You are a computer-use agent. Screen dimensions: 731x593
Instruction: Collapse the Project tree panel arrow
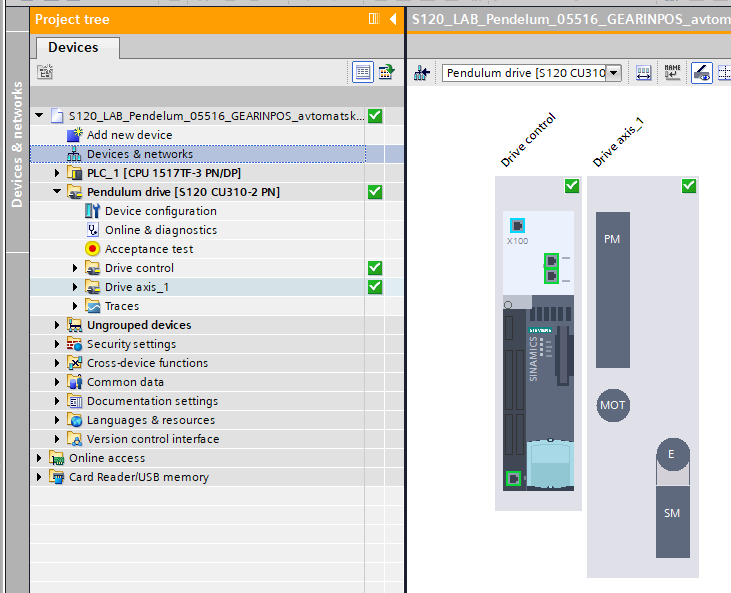click(393, 19)
